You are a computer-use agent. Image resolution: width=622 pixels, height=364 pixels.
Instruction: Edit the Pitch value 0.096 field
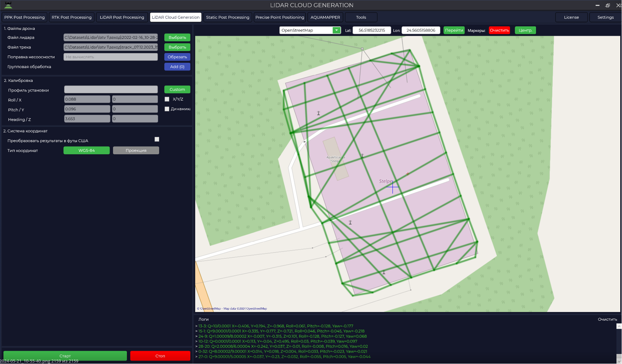click(87, 109)
